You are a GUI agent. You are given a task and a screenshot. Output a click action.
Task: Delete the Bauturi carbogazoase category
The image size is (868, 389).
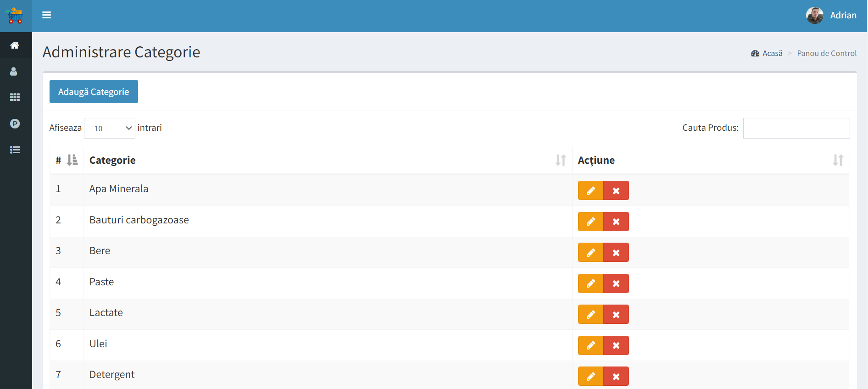tap(616, 222)
